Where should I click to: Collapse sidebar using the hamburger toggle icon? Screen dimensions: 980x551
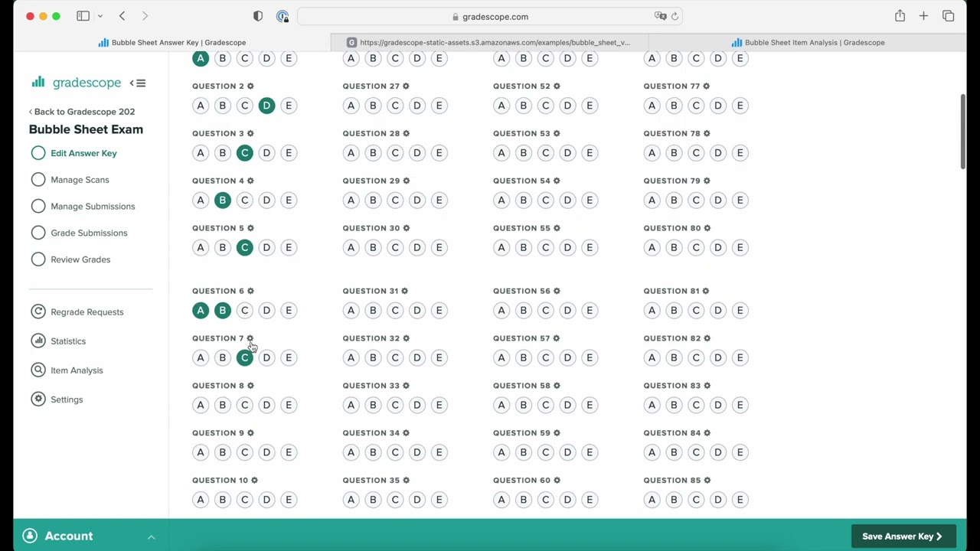click(138, 83)
